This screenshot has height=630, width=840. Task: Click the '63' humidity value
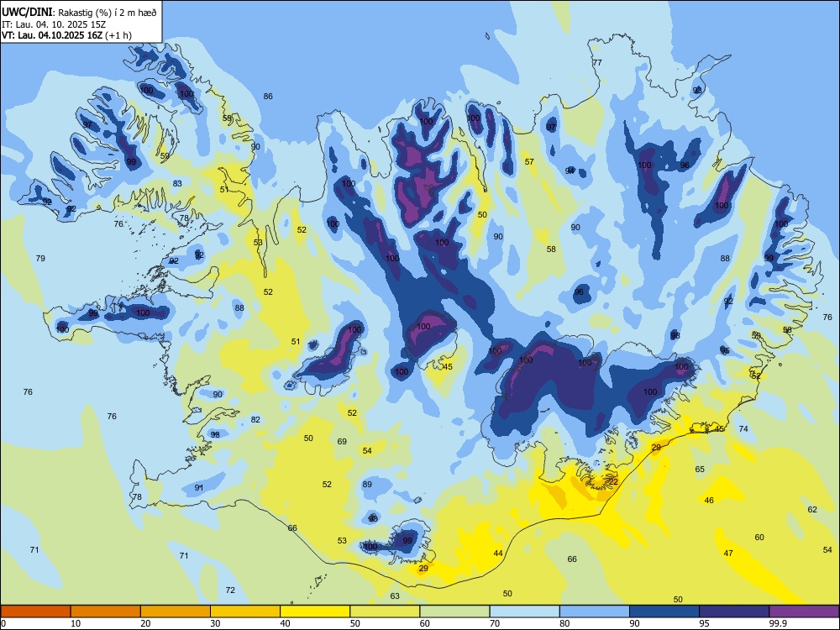(395, 596)
